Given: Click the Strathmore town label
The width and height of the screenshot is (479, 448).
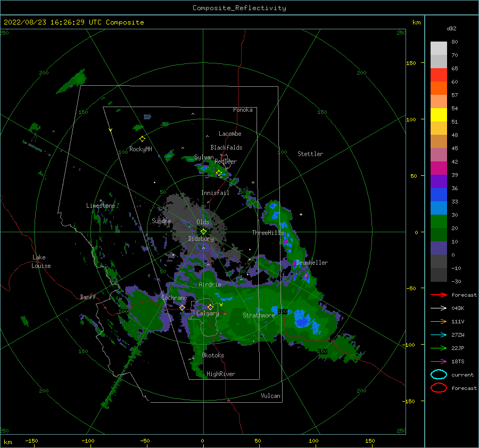Looking at the screenshot, I should coord(259,315).
